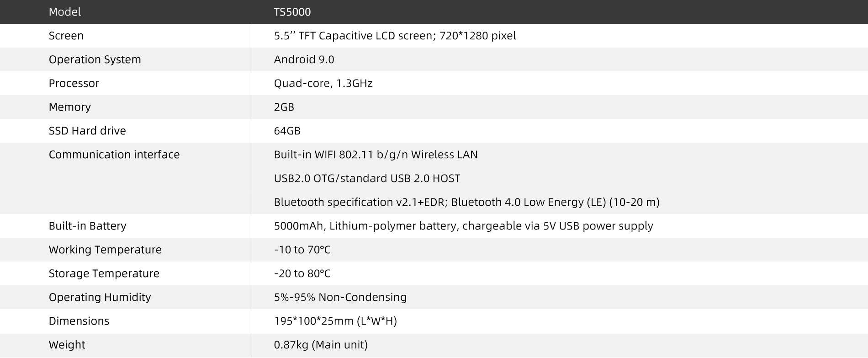
Task: Select the USB2.0 OTG line
Action: (x=367, y=178)
